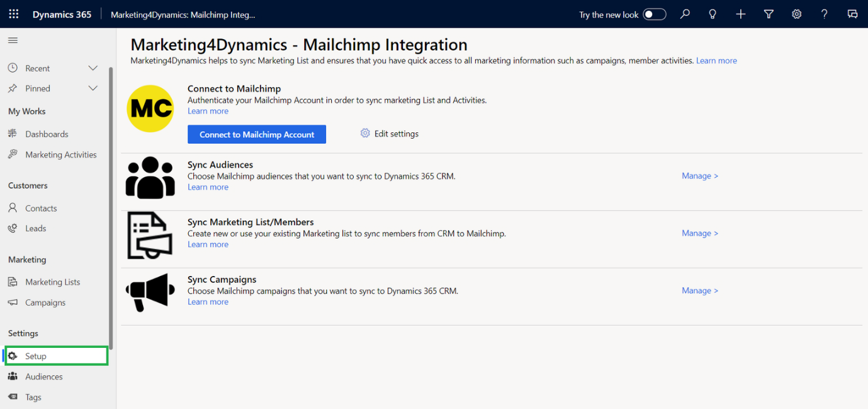868x409 pixels.
Task: Open Tags from the Settings section
Action: (x=33, y=397)
